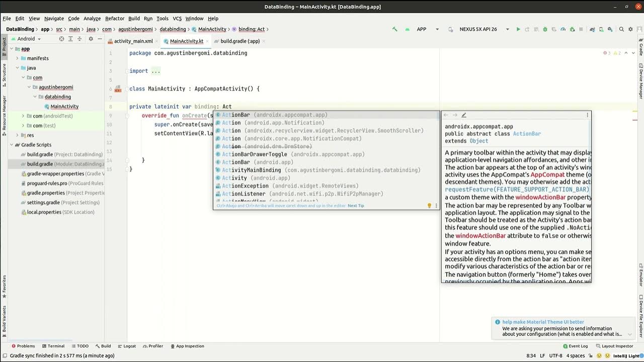This screenshot has width=644, height=362.
Task: Open the Logcat tool window
Action: (126, 346)
